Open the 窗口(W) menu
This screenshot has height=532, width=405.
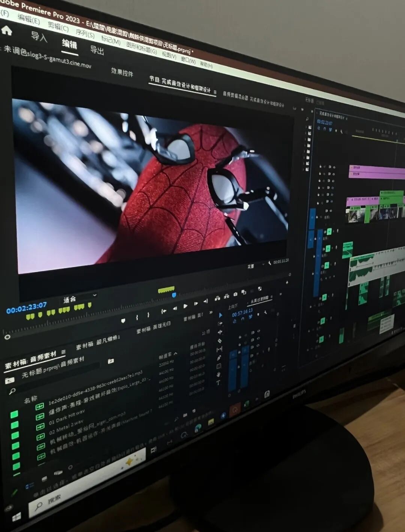[188, 60]
